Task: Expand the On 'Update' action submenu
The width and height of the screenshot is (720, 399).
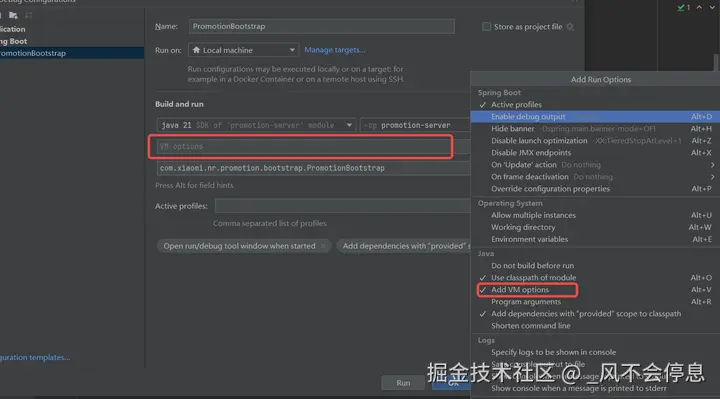Action: click(x=595, y=165)
